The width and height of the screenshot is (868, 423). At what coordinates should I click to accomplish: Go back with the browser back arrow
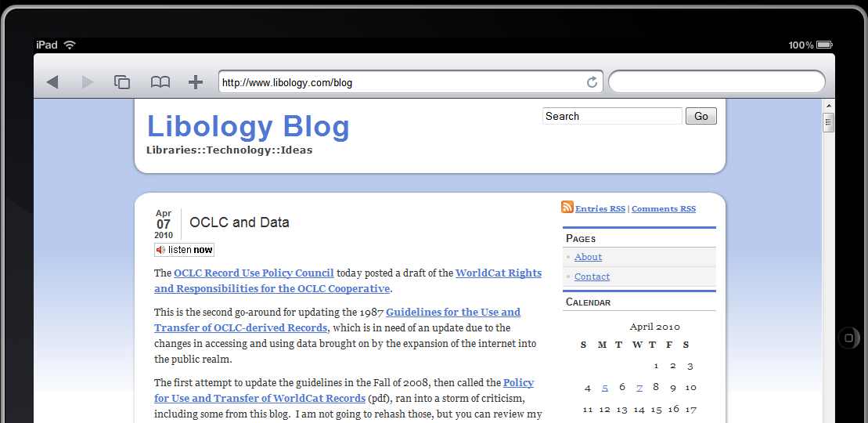[x=52, y=82]
